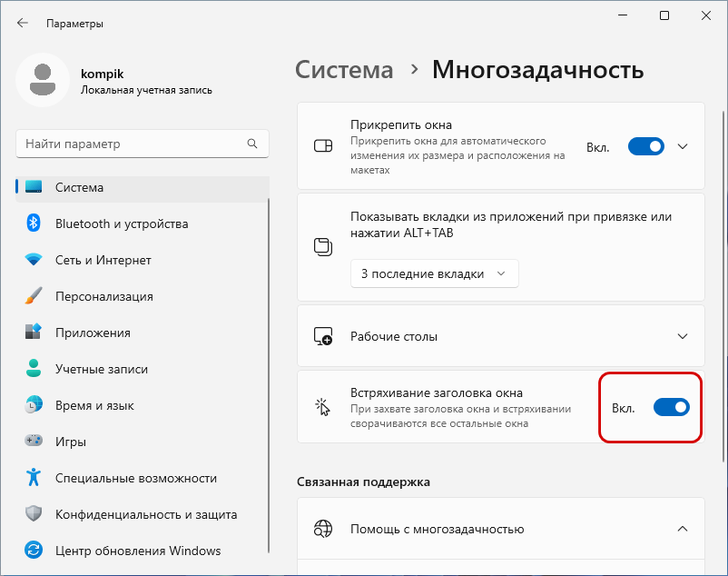Click the kompik user profile avatar
Viewport: 728px width, 576px height.
click(x=43, y=80)
